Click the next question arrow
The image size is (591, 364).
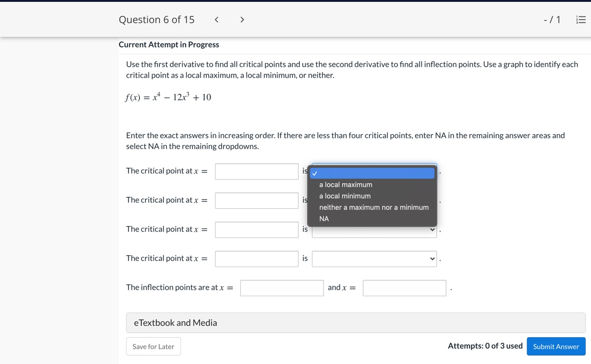tap(242, 19)
